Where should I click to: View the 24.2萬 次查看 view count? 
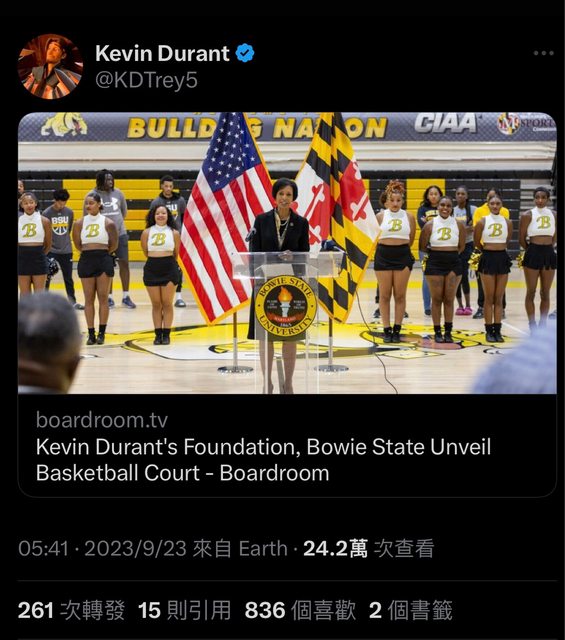[x=368, y=549]
